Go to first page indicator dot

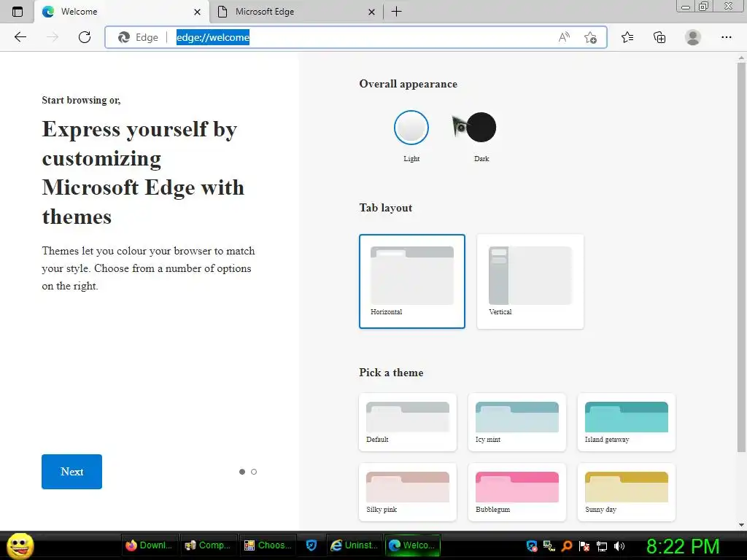[x=242, y=472]
